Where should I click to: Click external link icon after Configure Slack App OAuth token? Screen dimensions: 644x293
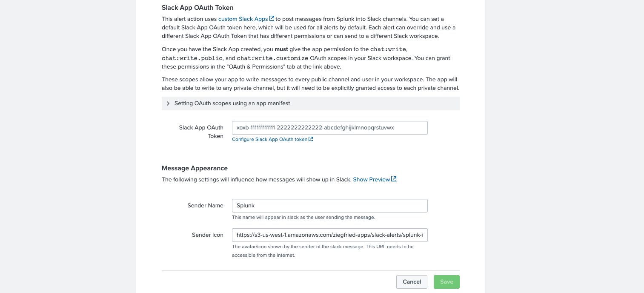(x=310, y=139)
